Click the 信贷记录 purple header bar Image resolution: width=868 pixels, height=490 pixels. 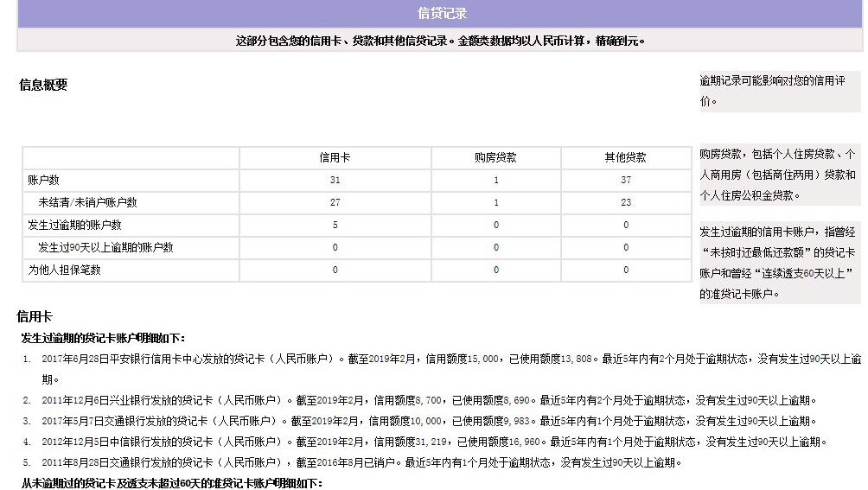pos(440,13)
